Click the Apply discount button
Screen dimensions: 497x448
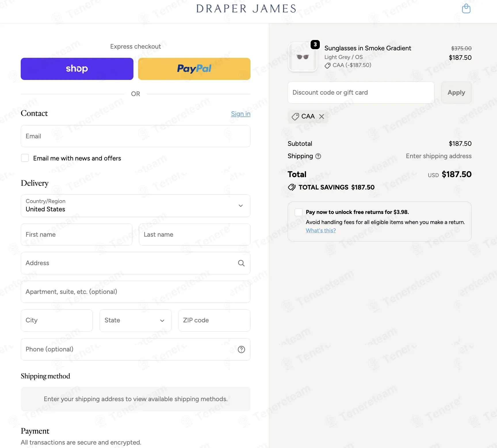coord(456,93)
